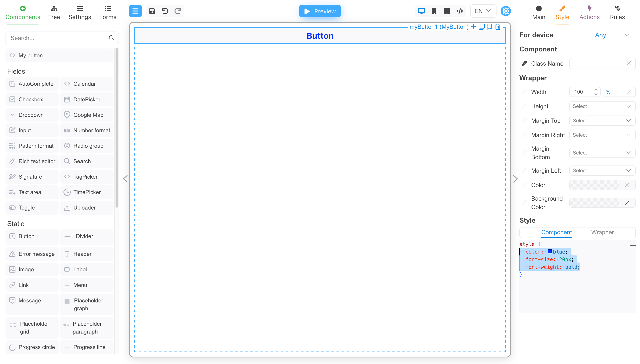The width and height of the screenshot is (640, 364).
Task: Undo the last change
Action: tap(165, 11)
